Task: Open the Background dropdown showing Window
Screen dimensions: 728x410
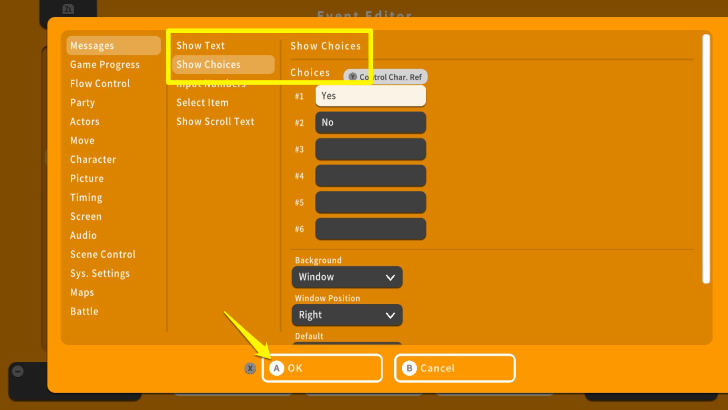Action: [x=347, y=277]
